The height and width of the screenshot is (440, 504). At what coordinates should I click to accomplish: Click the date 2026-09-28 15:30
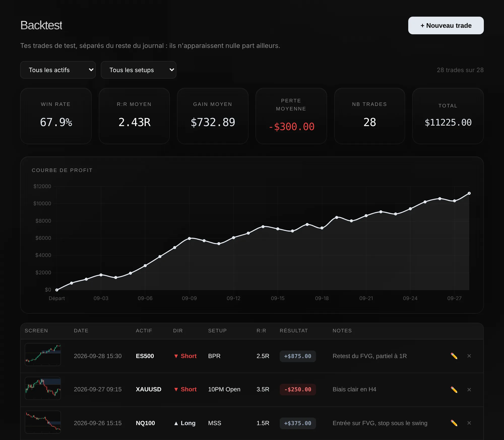coord(98,356)
